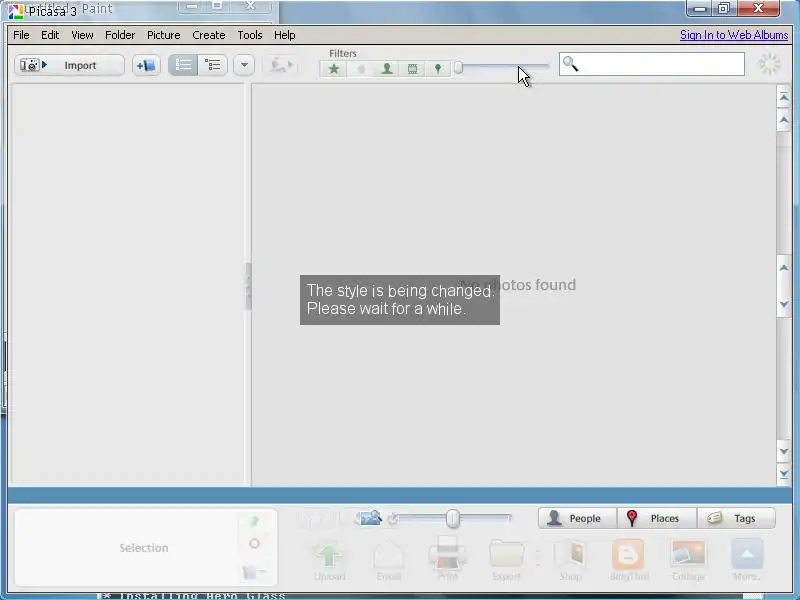Click the thumbnail view icon beside zoom slider
The width and height of the screenshot is (800, 600).
click(x=369, y=518)
